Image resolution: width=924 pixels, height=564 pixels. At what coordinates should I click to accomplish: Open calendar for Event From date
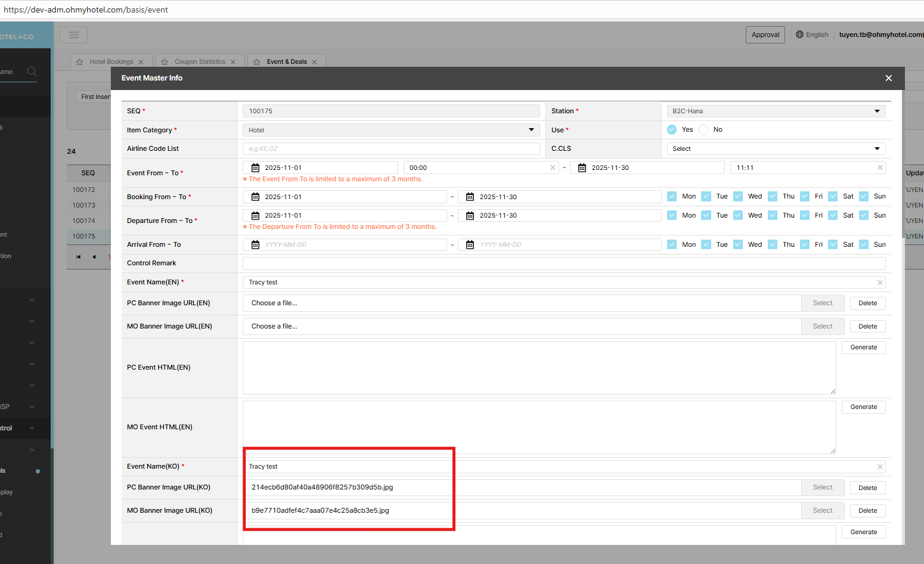pyautogui.click(x=255, y=168)
